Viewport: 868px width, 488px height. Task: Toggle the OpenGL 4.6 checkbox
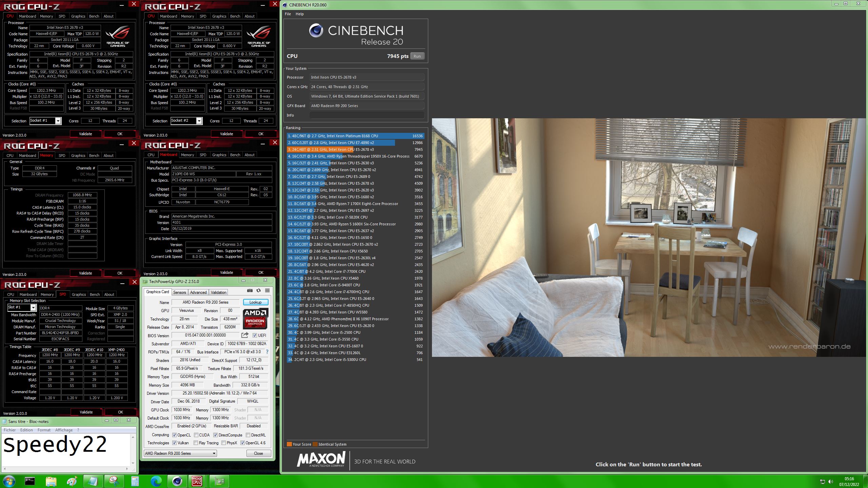(242, 443)
